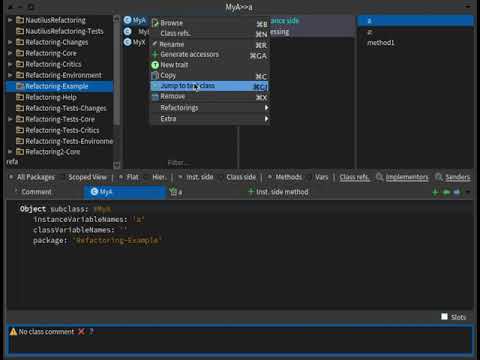
Task: Expand the Refactoring-Tests-Core package
Action: (x=10, y=119)
